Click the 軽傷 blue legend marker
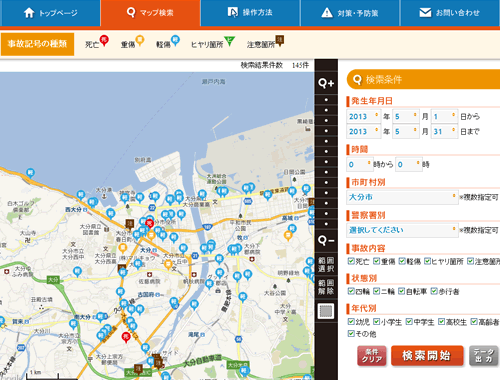 (x=175, y=41)
